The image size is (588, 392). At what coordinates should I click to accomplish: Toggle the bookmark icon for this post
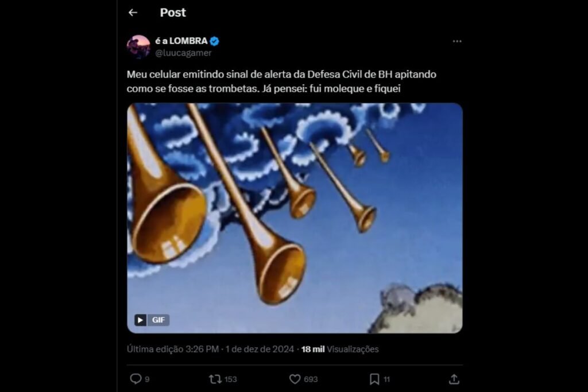pyautogui.click(x=374, y=379)
